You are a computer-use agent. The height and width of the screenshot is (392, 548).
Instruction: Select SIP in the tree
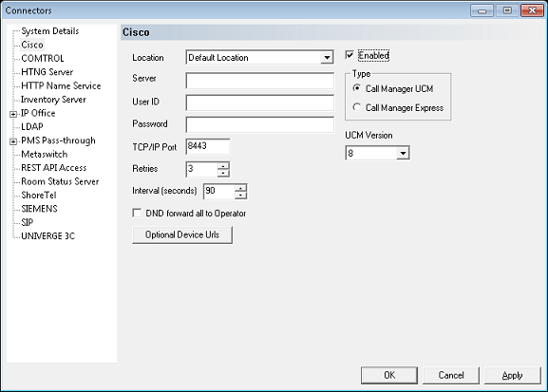tap(28, 222)
